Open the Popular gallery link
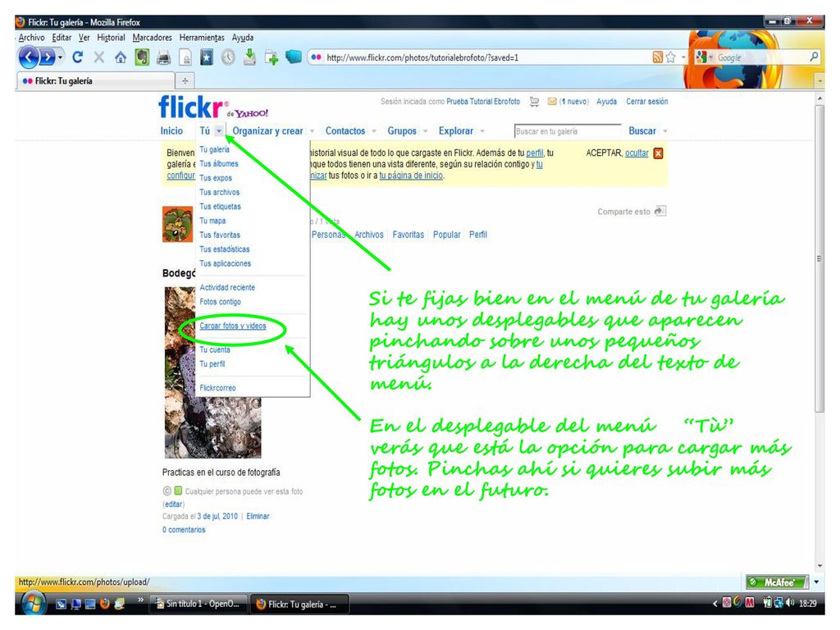Screen dimensions: 840x630 [447, 235]
